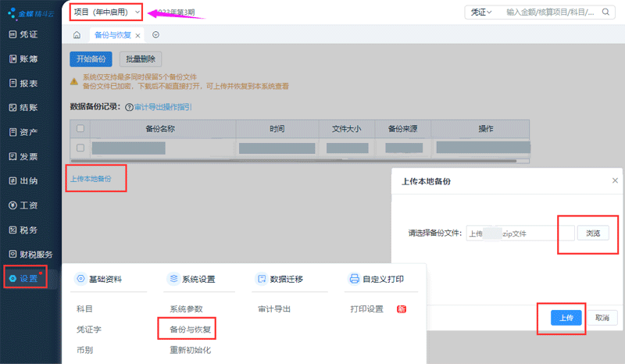Click the 系统设置 section icon
This screenshot has height=364, width=625.
tap(173, 279)
